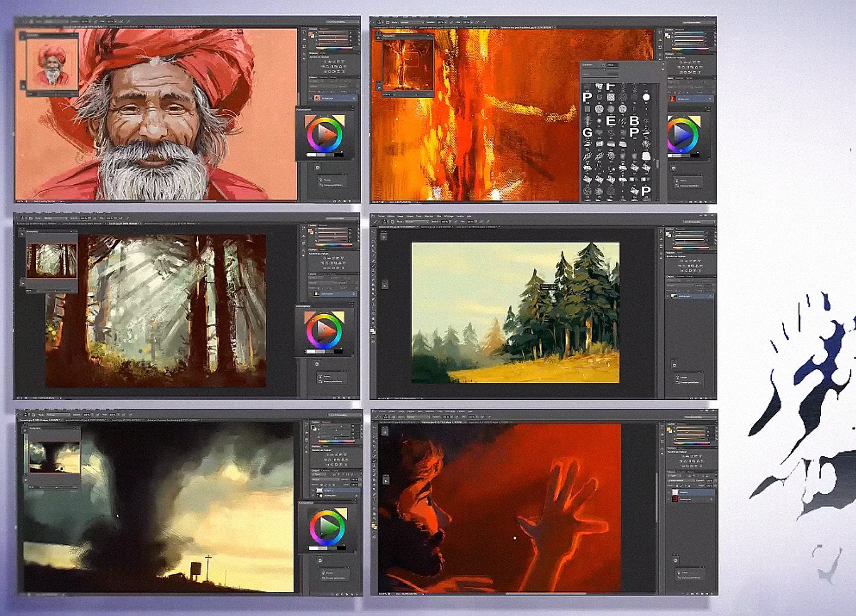The width and height of the screenshot is (856, 616).
Task: Hide the layer in the orange abstract window
Action: [x=670, y=99]
